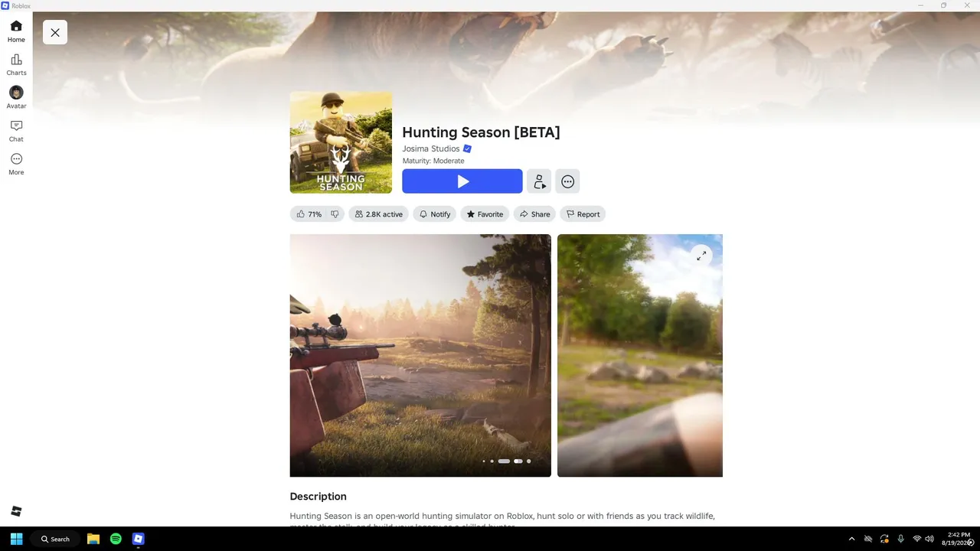Screen dimensions: 980x551
Task: Open Wi-Fi network settings in tray
Action: (x=916, y=539)
